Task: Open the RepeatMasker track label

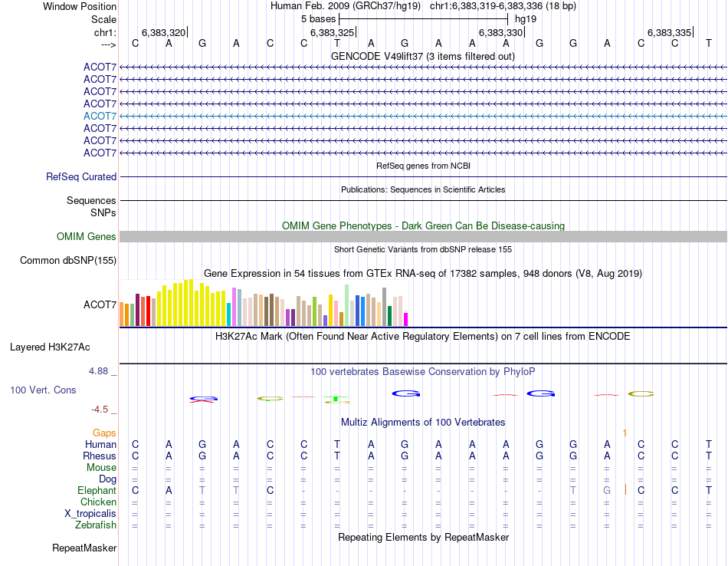Action: [x=84, y=548]
